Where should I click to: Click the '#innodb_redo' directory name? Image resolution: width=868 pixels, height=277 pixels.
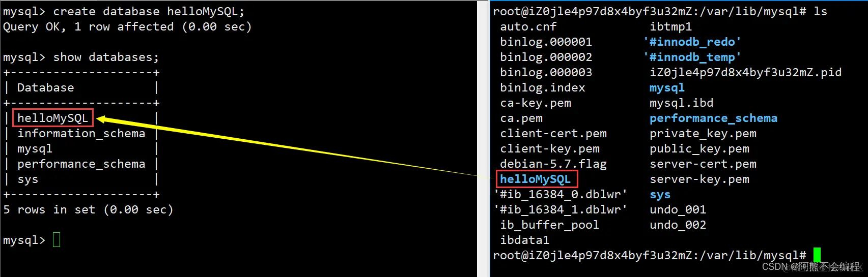pyautogui.click(x=692, y=42)
